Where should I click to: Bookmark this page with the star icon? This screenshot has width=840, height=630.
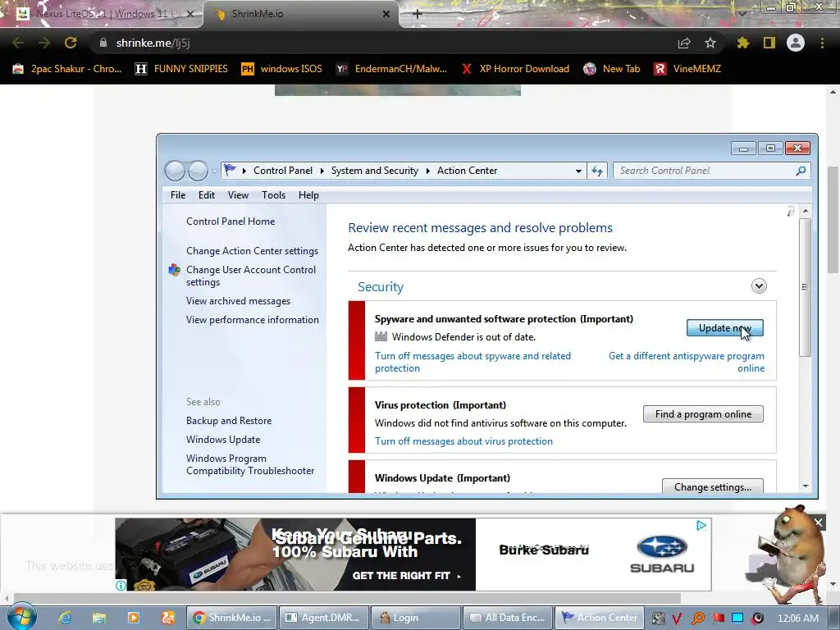pos(710,43)
